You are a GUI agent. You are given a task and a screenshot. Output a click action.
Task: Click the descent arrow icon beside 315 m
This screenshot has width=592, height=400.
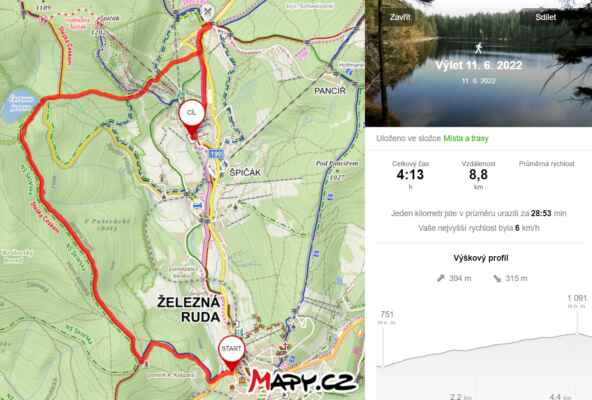(x=497, y=278)
